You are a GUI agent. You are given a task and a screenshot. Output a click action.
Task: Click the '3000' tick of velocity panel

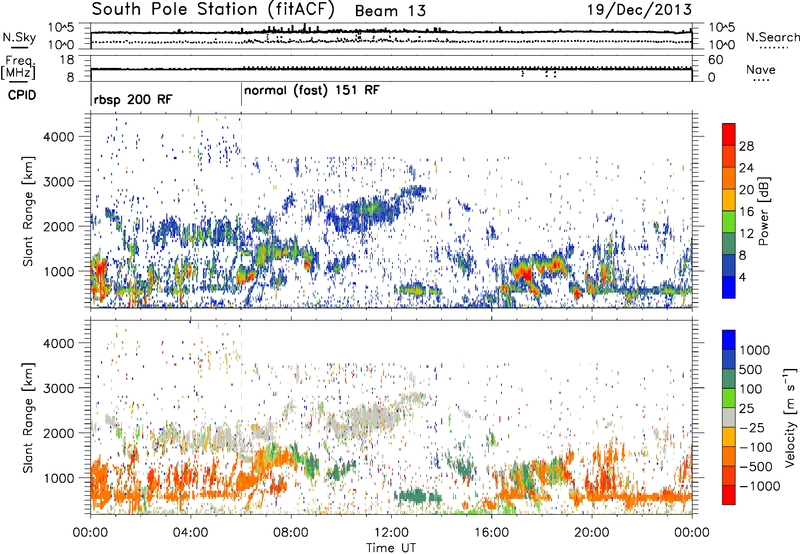tap(59, 388)
